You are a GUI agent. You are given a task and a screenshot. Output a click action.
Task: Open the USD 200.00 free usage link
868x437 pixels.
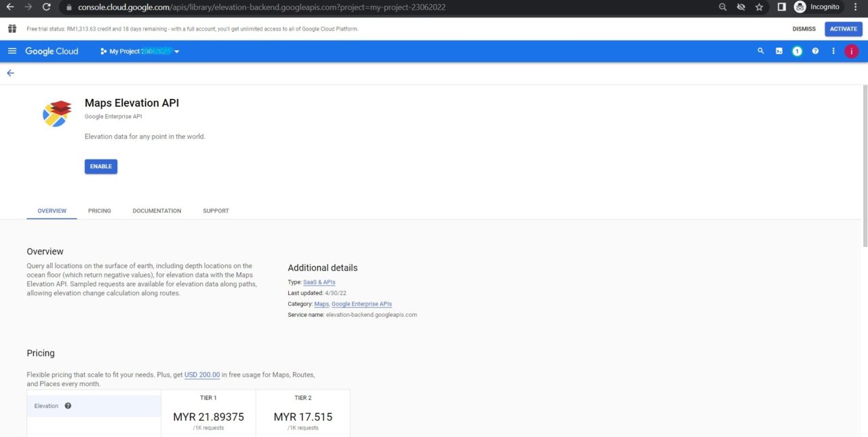pyautogui.click(x=201, y=374)
